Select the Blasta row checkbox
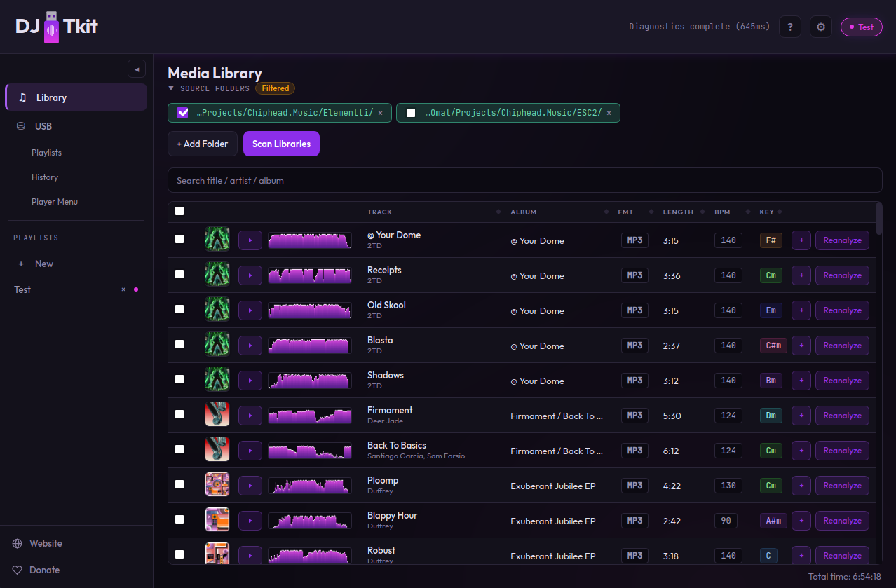The height and width of the screenshot is (588, 896). point(179,344)
